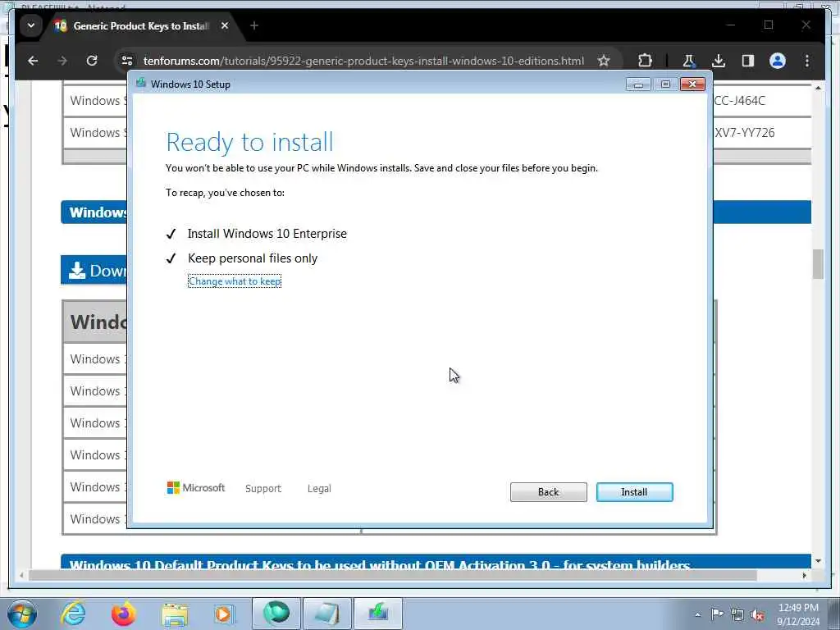View site information icon in address bar
The width and height of the screenshot is (840, 630).
(127, 61)
